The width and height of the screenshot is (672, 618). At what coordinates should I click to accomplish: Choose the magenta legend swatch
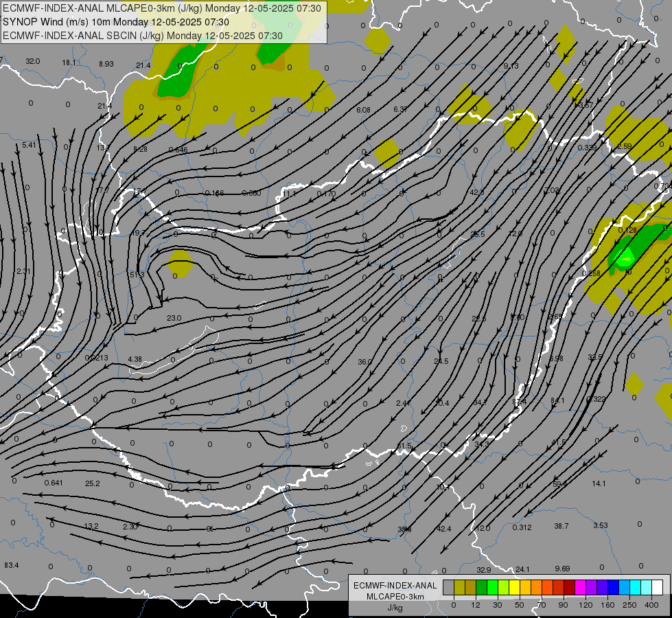581,588
